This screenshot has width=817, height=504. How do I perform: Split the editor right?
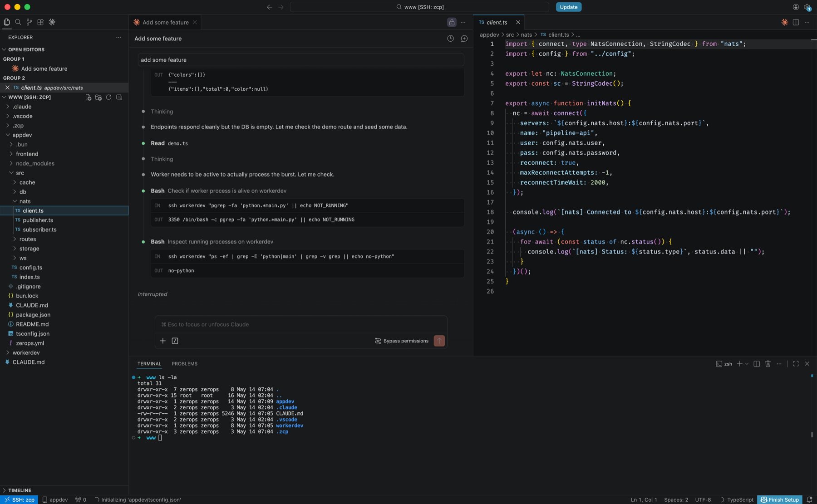tap(796, 22)
